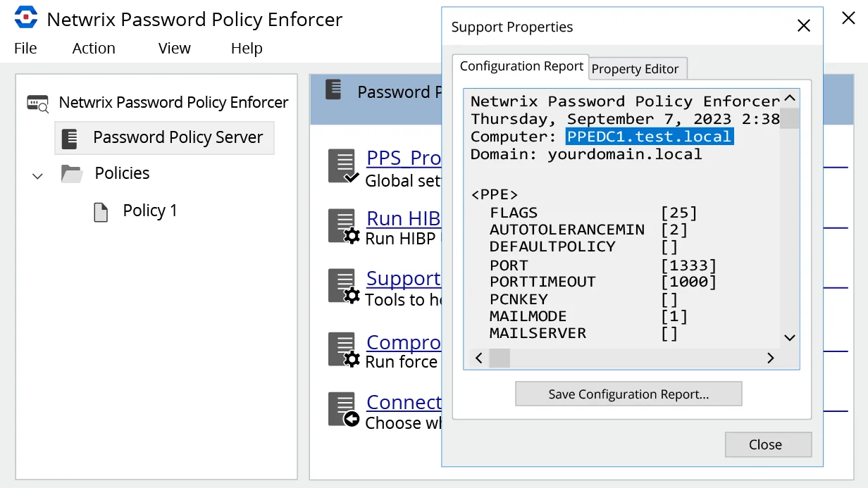Click the AUTOTOLERANCEMIN [2] line
The height and width of the screenshot is (488, 868).
588,230
